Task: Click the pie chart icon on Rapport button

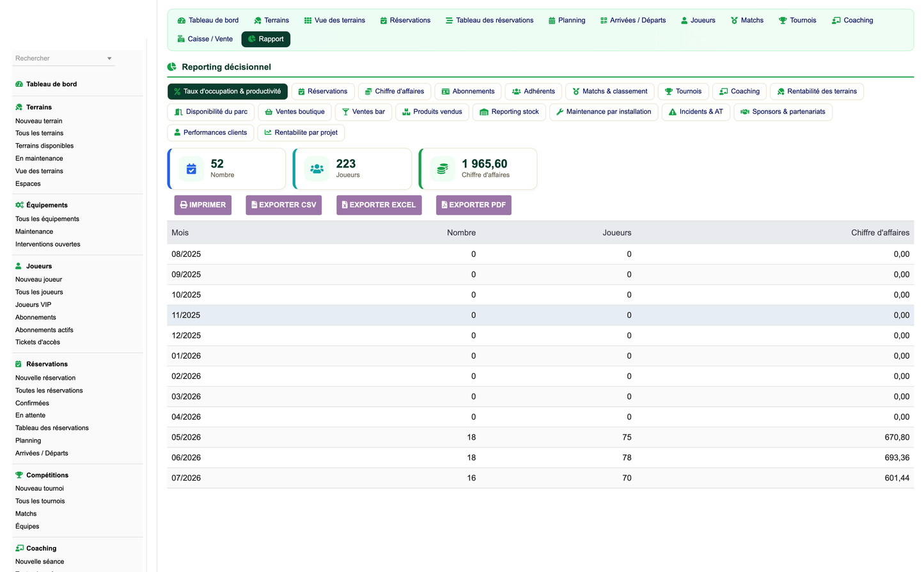Action: coord(252,39)
